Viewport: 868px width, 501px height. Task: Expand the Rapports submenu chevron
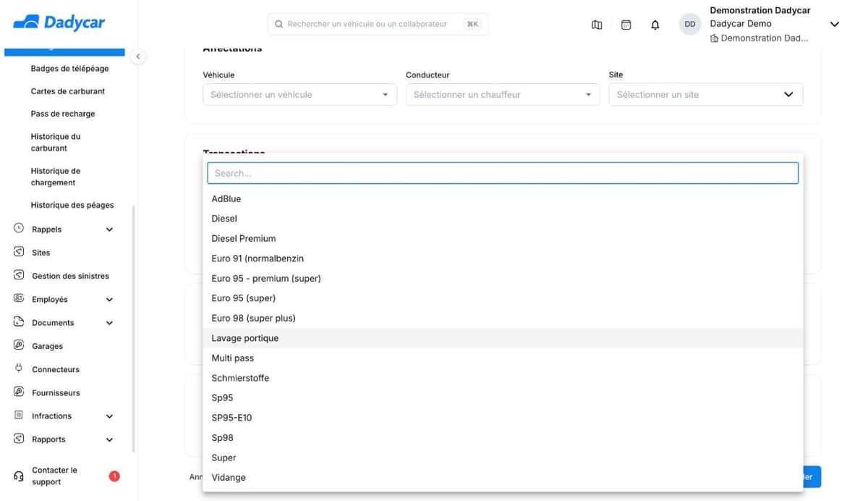[109, 439]
